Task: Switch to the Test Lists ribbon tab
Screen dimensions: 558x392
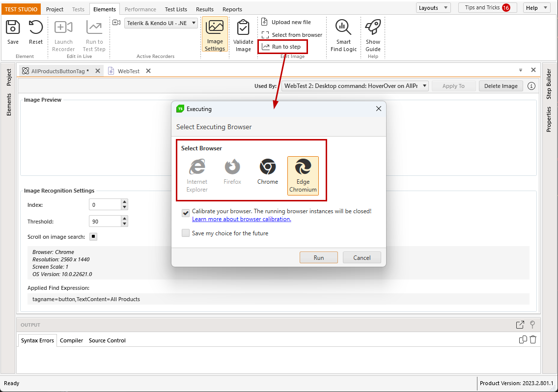Action: coord(176,9)
